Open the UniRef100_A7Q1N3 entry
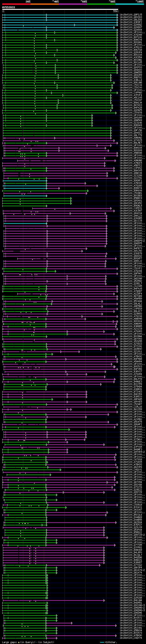This screenshot has height=644, width=146. pos(131,186)
